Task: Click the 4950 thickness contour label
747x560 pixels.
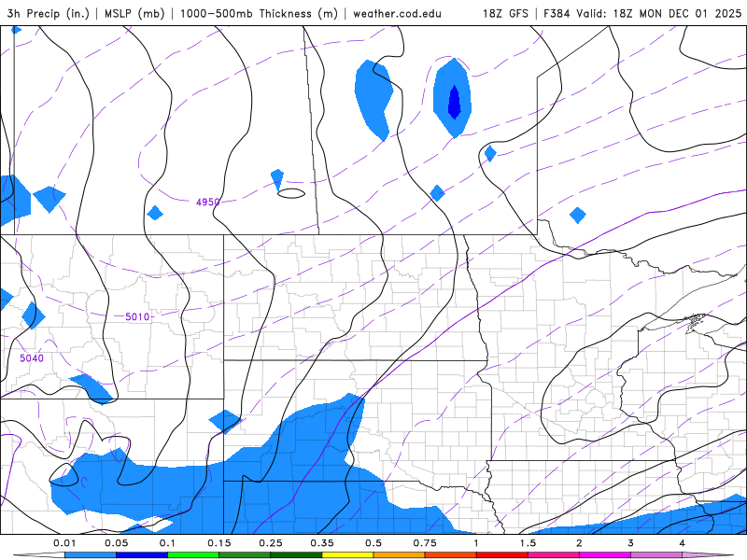Action: (x=207, y=202)
